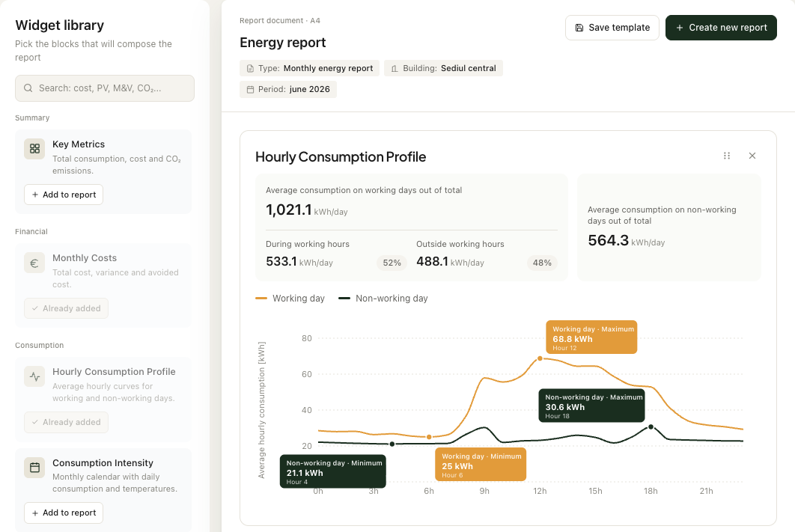This screenshot has width=795, height=532.
Task: Click the drag handle dots on chart widget
Action: coord(727,156)
